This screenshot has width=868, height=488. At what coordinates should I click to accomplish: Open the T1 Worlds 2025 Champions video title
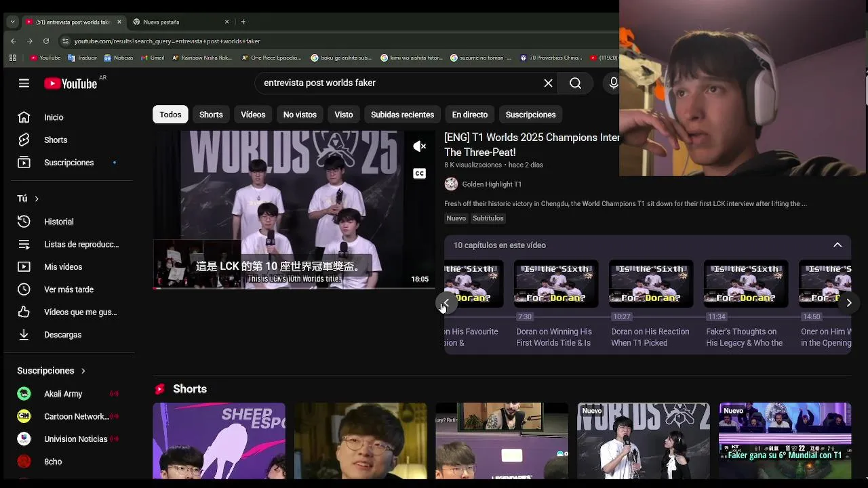532,144
